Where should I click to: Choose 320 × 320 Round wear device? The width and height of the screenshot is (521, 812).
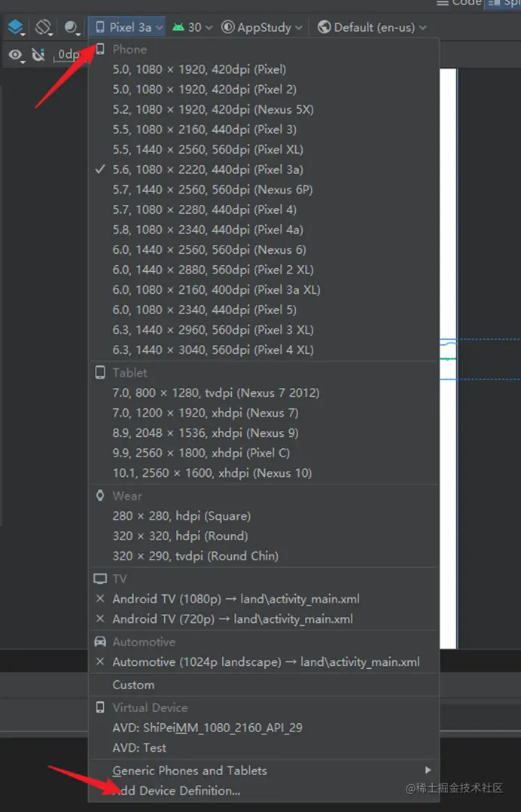pos(264,536)
